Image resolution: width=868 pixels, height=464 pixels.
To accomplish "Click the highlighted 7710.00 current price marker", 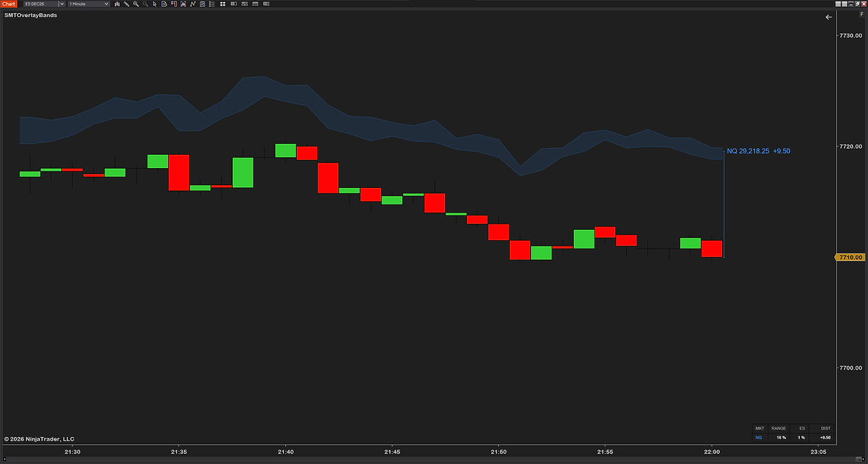I will click(849, 257).
